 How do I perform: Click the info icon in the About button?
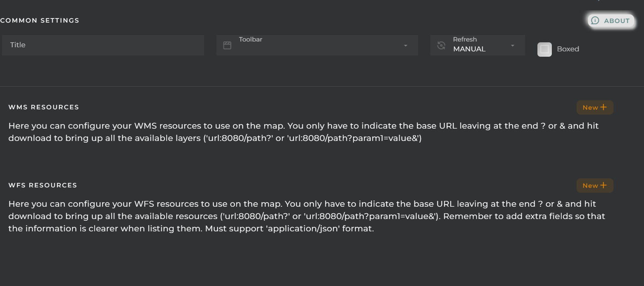point(595,21)
